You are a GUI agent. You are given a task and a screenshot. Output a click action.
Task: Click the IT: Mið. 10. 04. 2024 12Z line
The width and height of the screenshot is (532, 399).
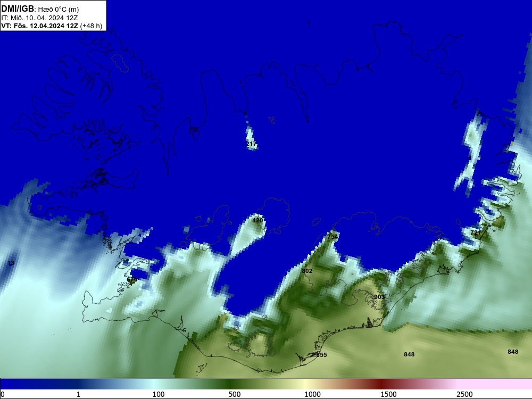point(39,18)
